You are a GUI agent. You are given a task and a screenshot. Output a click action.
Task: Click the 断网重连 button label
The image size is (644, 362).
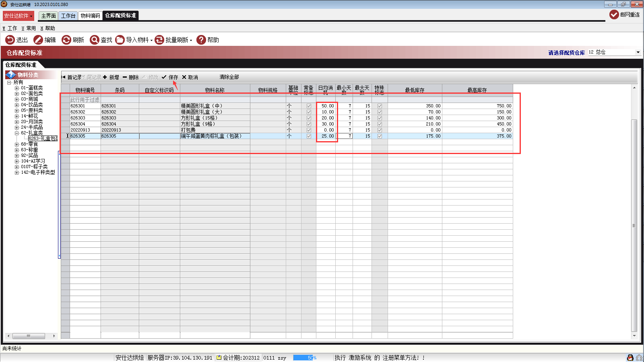630,14
